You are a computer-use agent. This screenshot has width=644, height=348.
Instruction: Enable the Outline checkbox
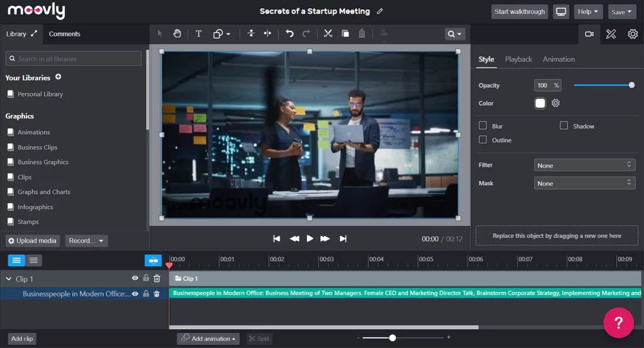[482, 140]
